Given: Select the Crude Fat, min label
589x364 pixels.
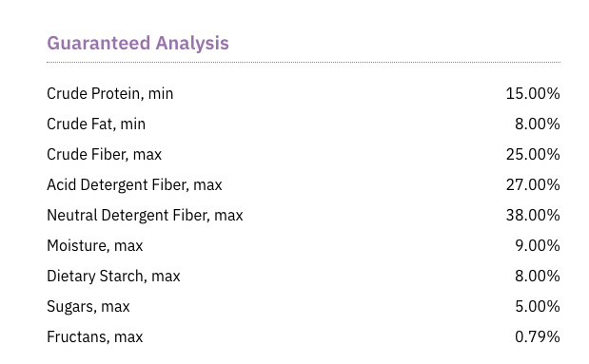Looking at the screenshot, I should pos(96,124).
